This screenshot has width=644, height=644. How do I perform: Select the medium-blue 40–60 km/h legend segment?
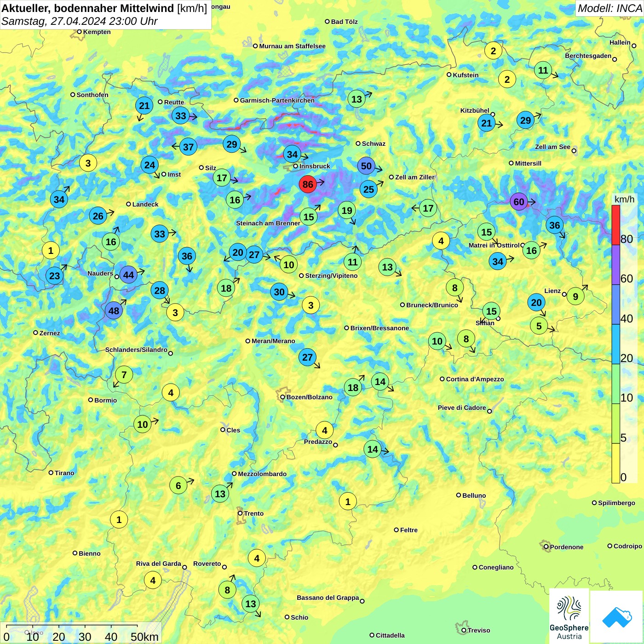(615, 305)
